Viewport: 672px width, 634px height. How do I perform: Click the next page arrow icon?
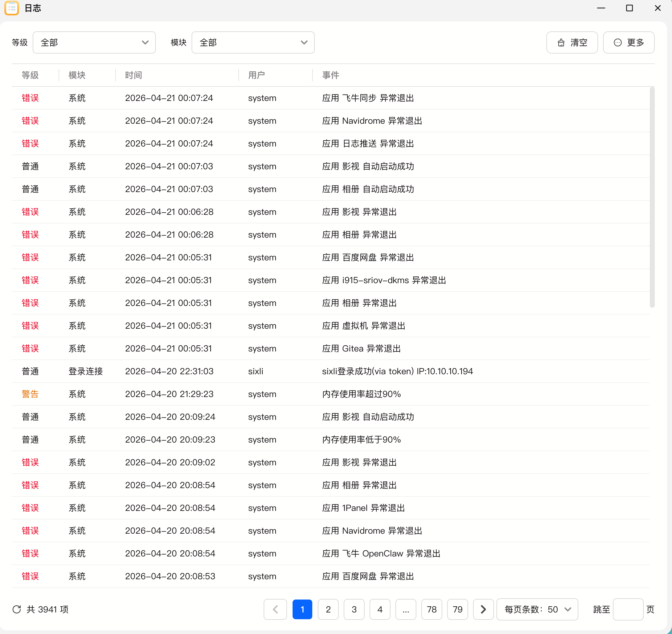[x=483, y=609]
